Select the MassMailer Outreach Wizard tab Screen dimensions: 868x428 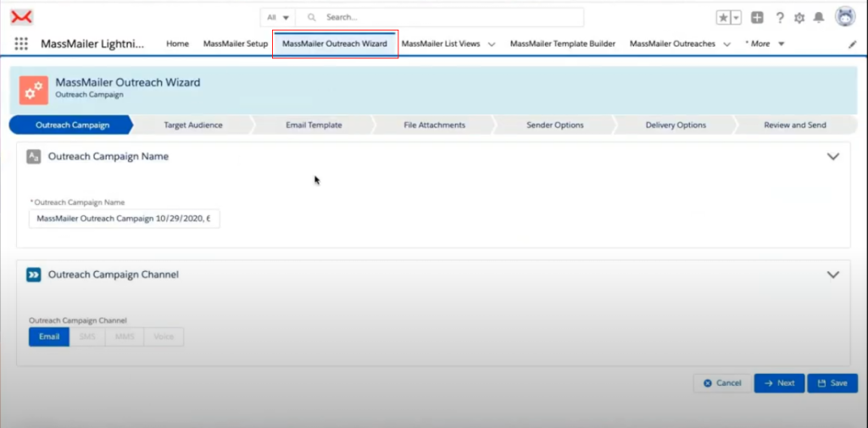point(334,44)
